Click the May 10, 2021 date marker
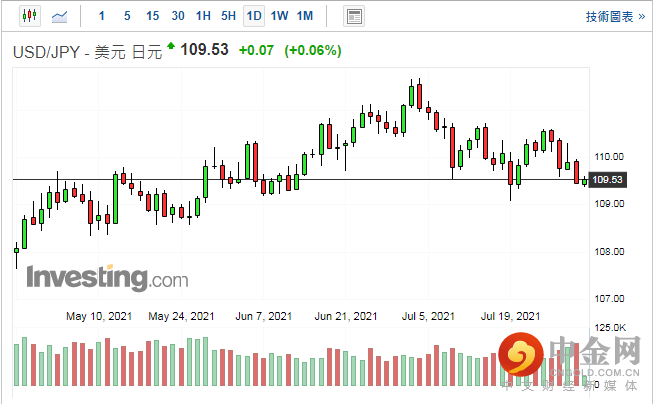The height and width of the screenshot is (404, 655). pyautogui.click(x=99, y=316)
